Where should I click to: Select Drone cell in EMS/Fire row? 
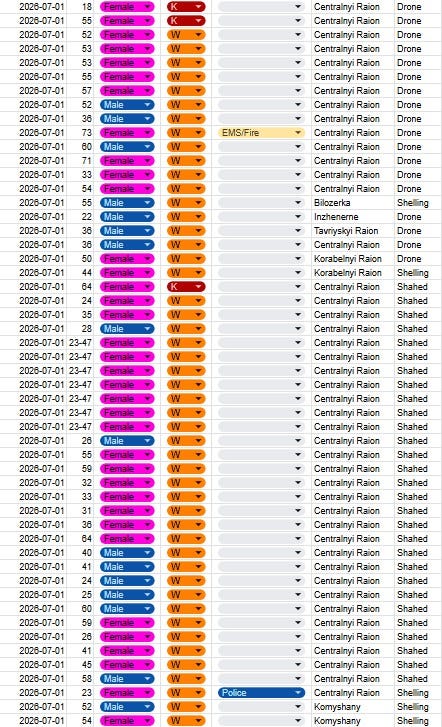tap(417, 133)
